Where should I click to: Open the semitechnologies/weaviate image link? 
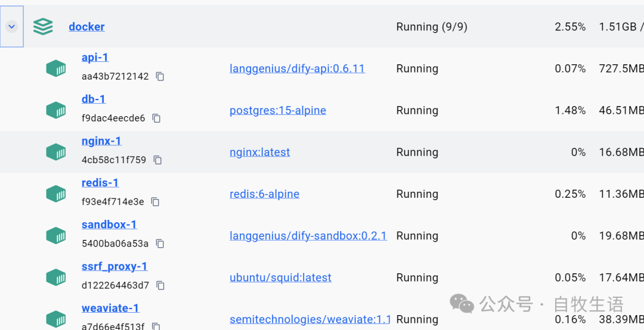click(310, 320)
